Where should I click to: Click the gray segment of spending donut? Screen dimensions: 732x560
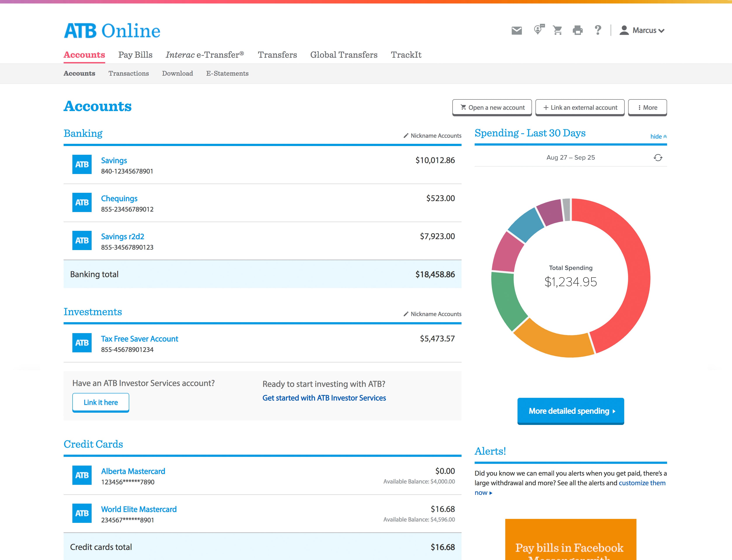[567, 210]
